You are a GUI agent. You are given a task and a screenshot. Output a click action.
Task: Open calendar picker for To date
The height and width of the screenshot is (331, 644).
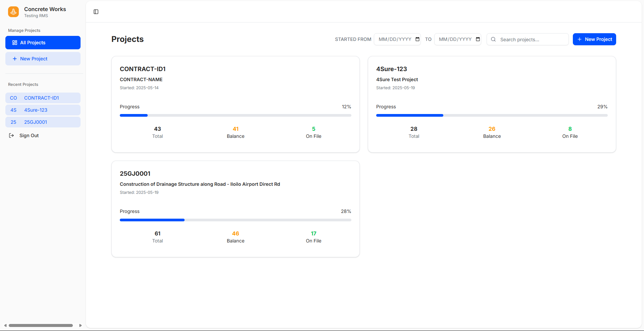478,39
